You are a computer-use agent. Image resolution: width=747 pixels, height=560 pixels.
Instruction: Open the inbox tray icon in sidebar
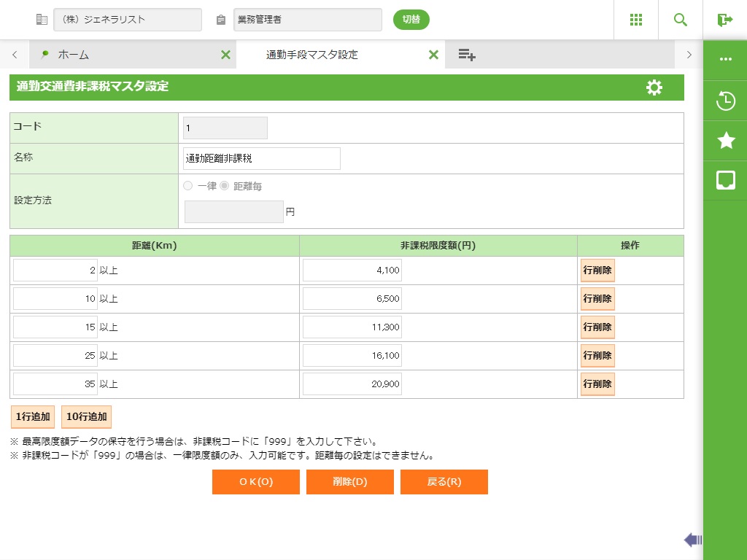[725, 180]
